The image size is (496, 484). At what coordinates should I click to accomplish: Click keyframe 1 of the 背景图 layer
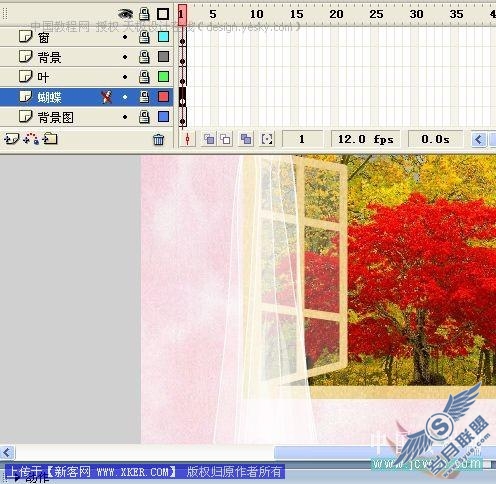click(182, 117)
